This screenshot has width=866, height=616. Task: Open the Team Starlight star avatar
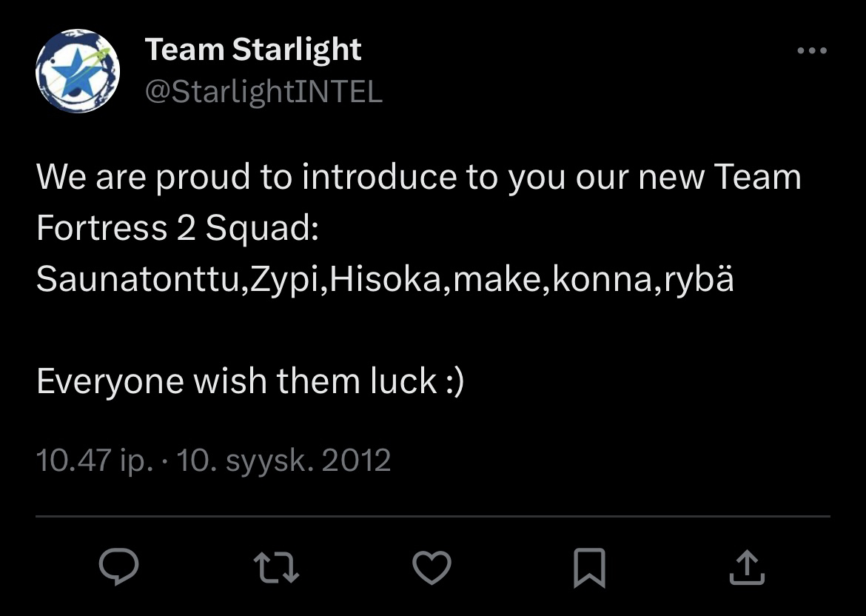pyautogui.click(x=78, y=71)
